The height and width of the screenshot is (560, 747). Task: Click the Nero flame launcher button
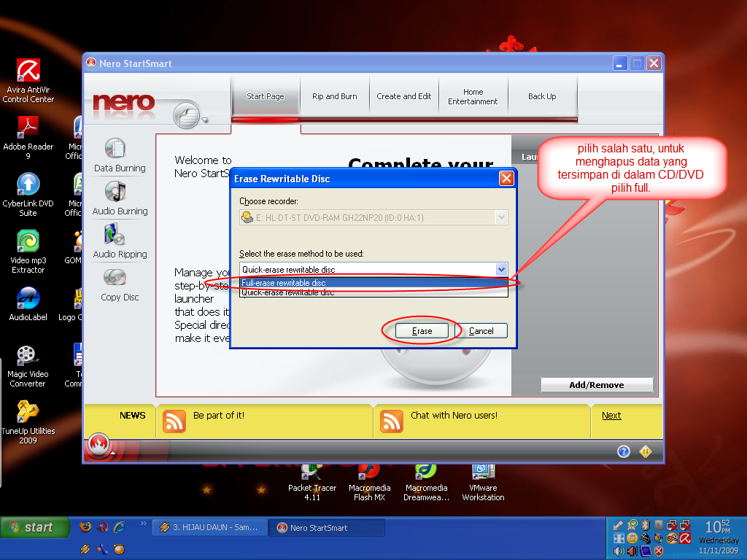(x=98, y=446)
